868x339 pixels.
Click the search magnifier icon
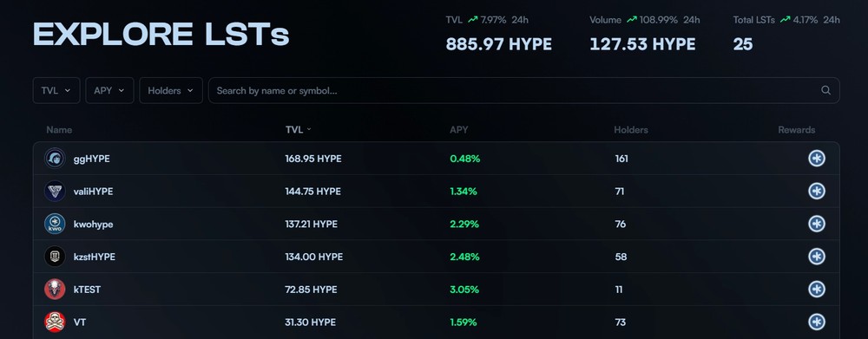point(826,90)
